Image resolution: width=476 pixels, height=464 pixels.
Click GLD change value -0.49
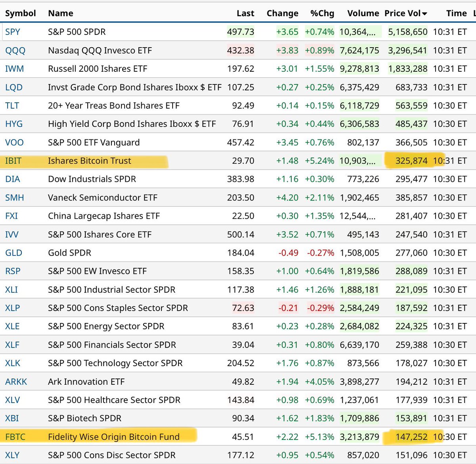pos(288,253)
